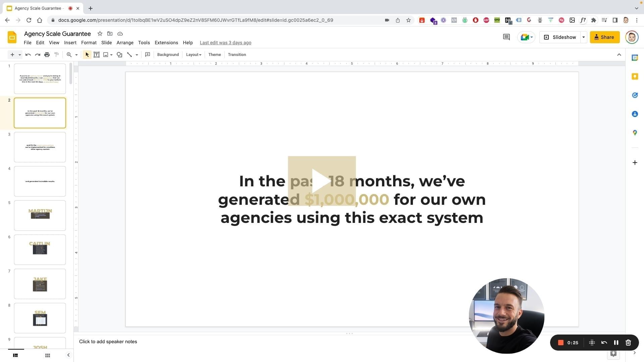Select the Text box tool
This screenshot has width=644, height=362.
[97, 55]
